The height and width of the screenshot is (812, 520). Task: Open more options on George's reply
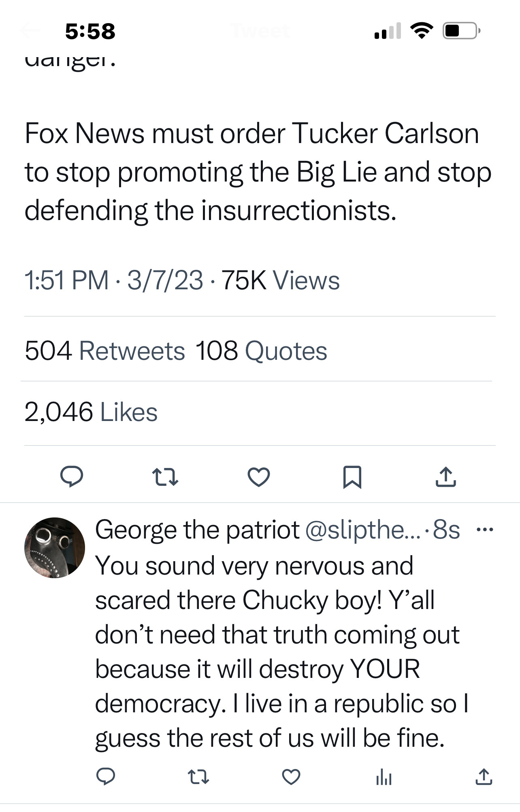(x=485, y=529)
